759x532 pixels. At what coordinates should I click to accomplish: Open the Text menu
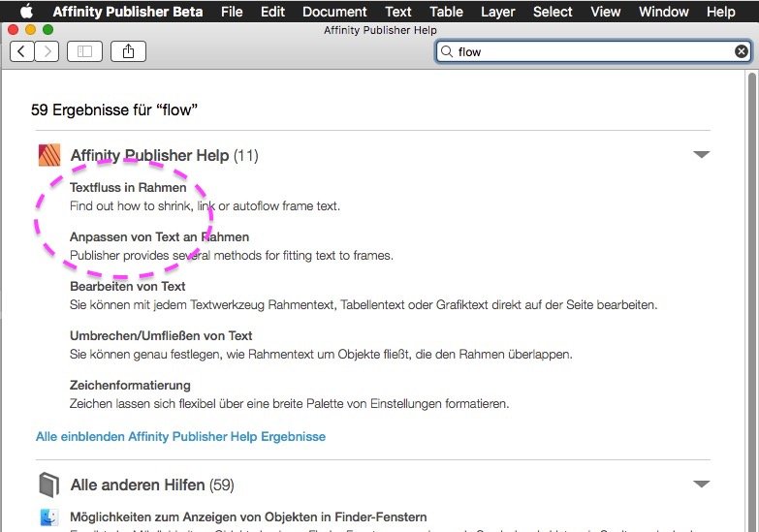point(397,11)
